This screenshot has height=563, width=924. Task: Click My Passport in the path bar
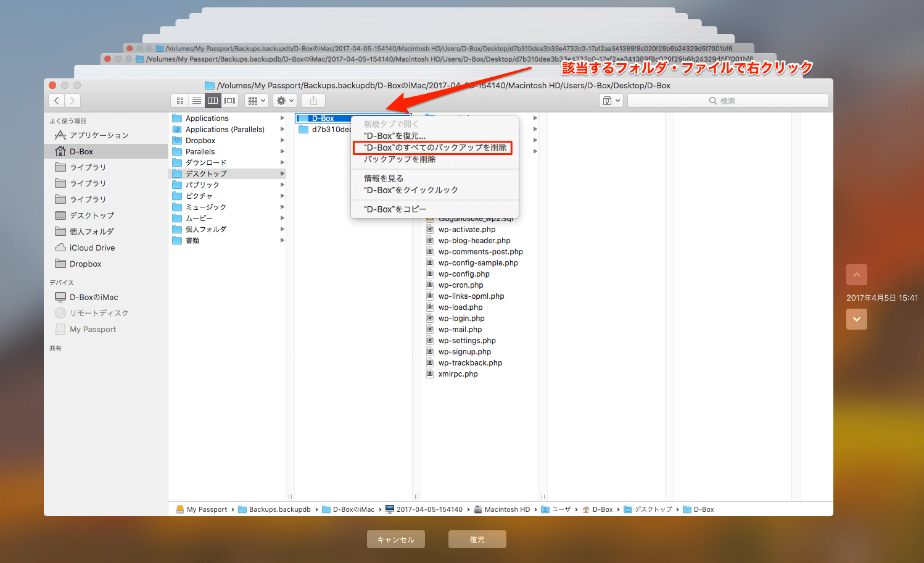pos(202,509)
